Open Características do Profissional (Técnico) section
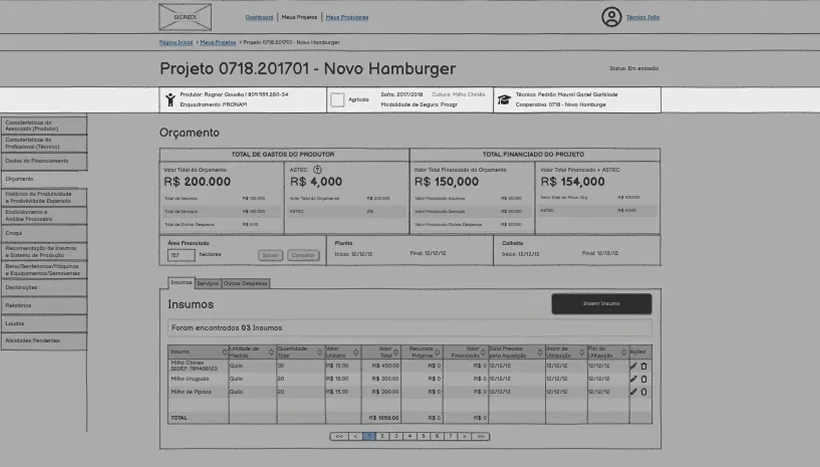This screenshot has width=820, height=467. click(44, 143)
